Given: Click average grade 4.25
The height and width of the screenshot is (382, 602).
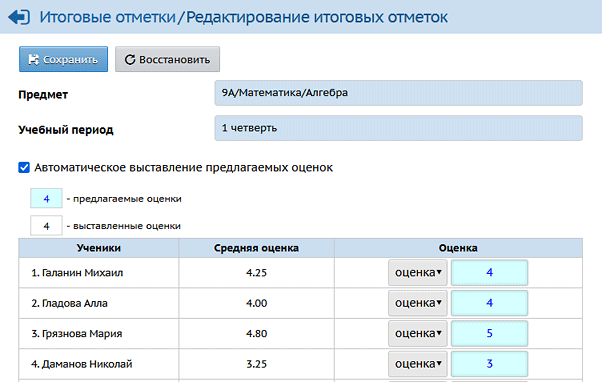Looking at the screenshot, I should pos(256,273).
